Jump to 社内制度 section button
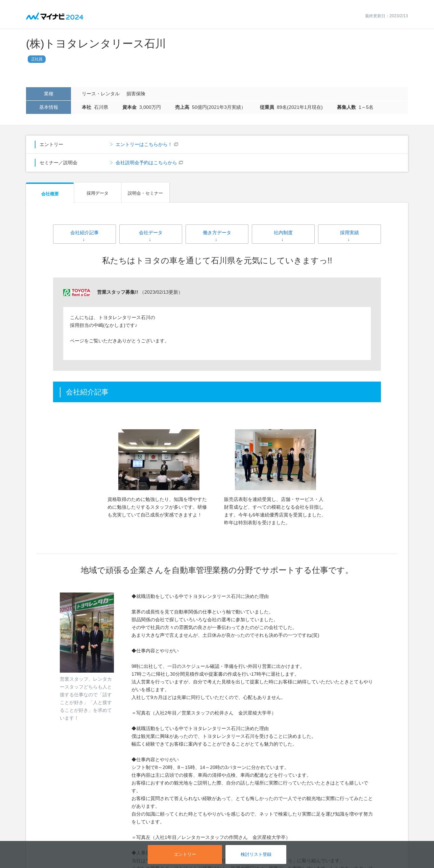The height and width of the screenshot is (868, 434). coord(283,234)
